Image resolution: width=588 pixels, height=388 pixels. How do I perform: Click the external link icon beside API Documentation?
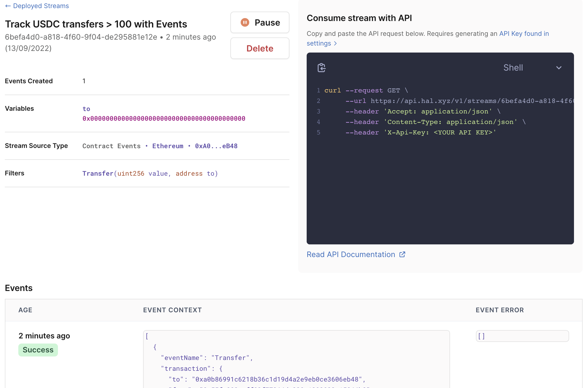click(402, 254)
